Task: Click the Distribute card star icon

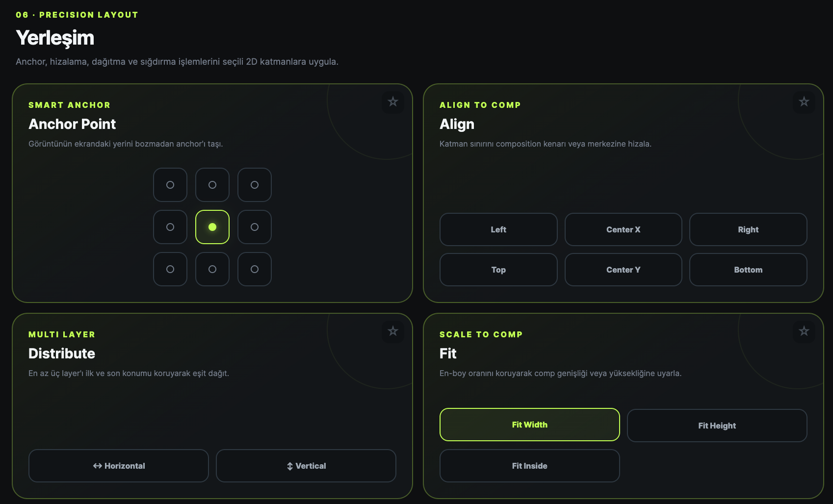Action: (393, 331)
